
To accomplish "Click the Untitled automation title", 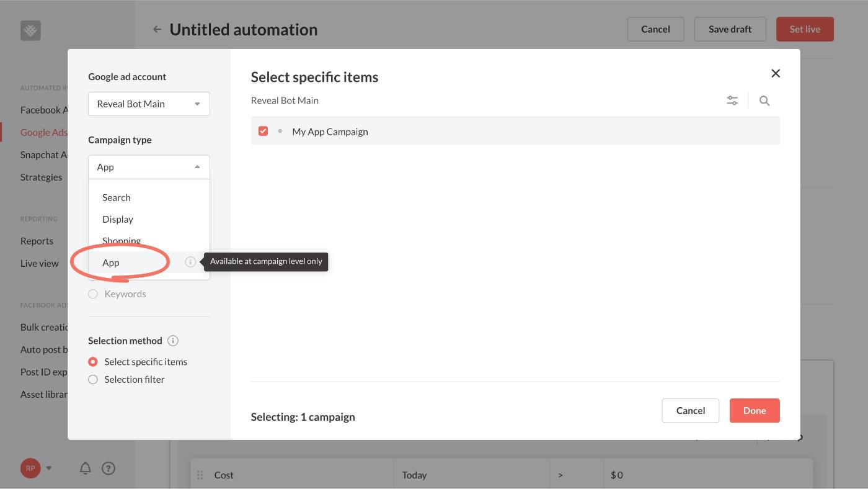I will point(244,29).
